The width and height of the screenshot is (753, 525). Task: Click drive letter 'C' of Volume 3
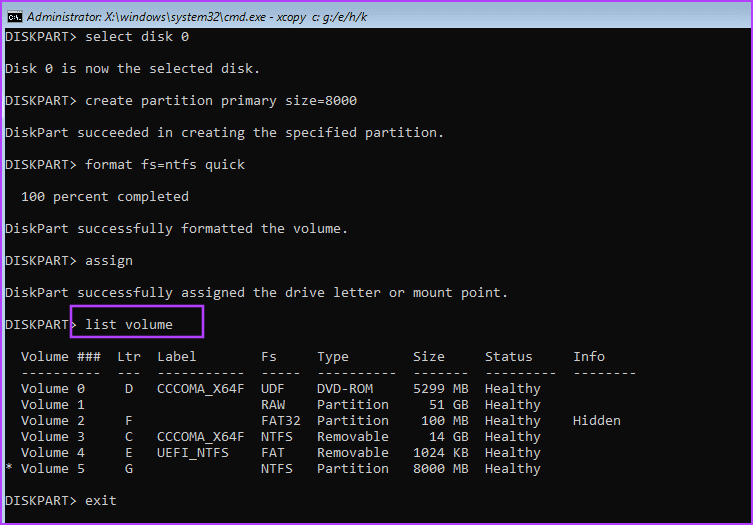(129, 437)
